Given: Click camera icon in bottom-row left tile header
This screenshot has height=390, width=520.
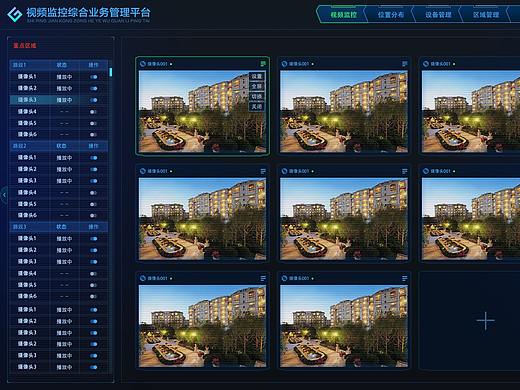Looking at the screenshot, I should (143, 278).
